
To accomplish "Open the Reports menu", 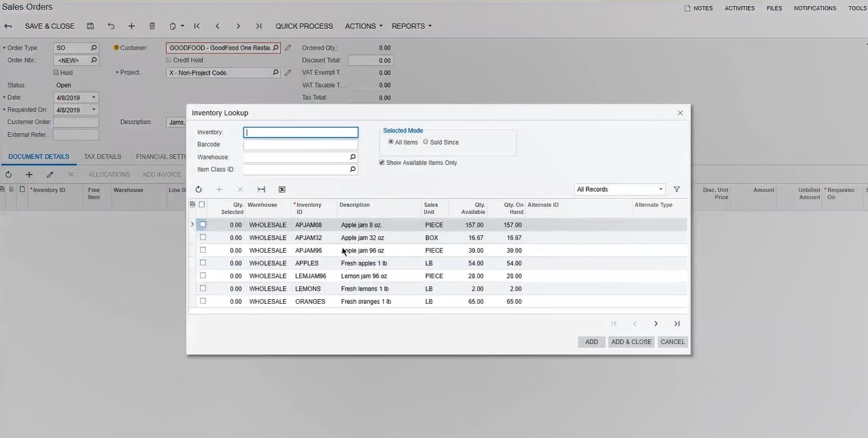I will tap(410, 26).
